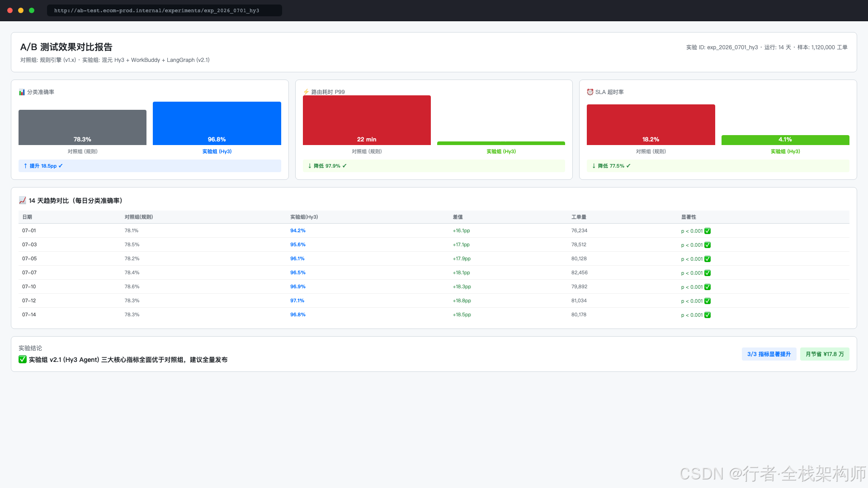Click the 96.8% value in the 07-14 row

click(x=298, y=314)
